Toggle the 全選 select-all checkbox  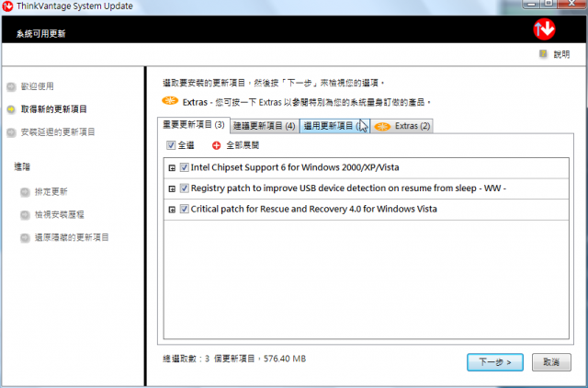tap(171, 145)
